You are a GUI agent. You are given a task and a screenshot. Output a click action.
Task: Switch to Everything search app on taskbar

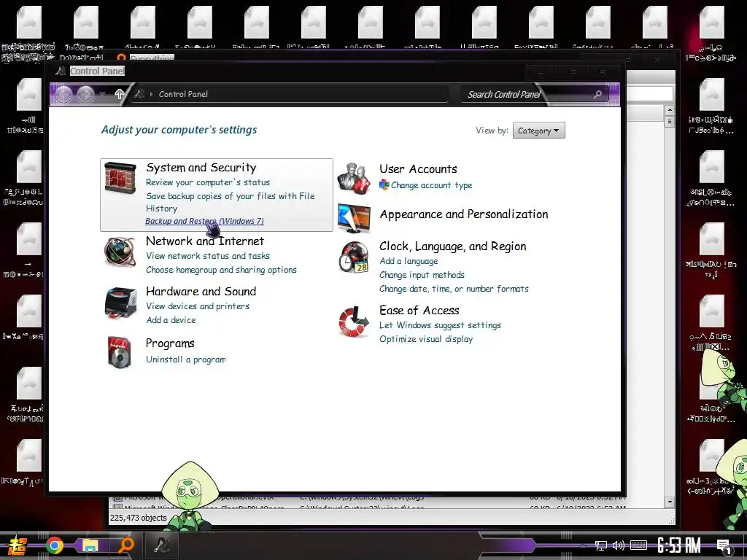[126, 545]
